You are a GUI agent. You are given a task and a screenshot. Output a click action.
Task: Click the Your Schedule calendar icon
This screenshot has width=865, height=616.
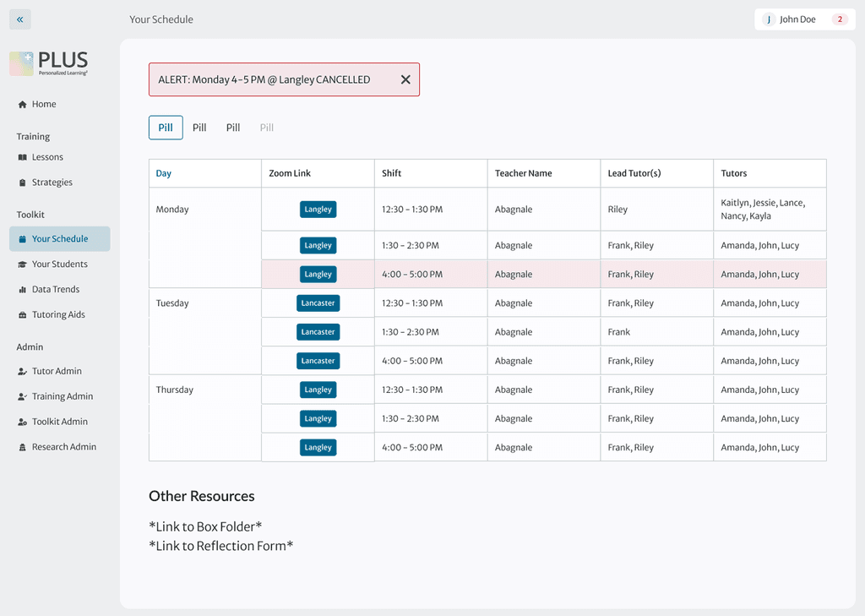tap(22, 239)
